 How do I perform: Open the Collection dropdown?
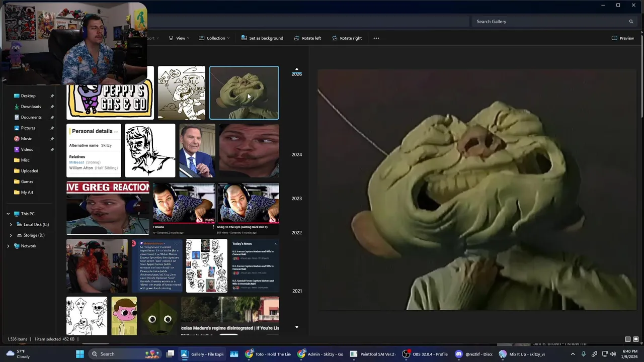(x=214, y=38)
